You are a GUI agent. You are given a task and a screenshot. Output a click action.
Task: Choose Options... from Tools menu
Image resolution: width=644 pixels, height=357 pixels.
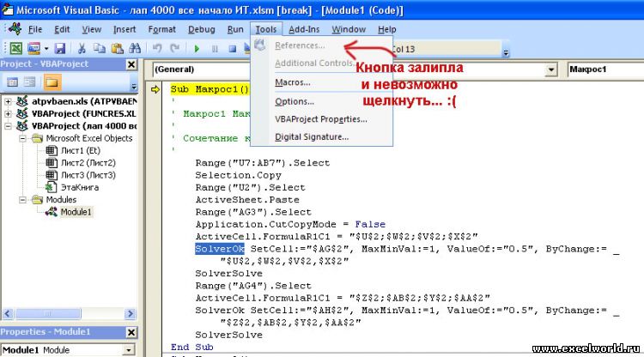point(294,101)
